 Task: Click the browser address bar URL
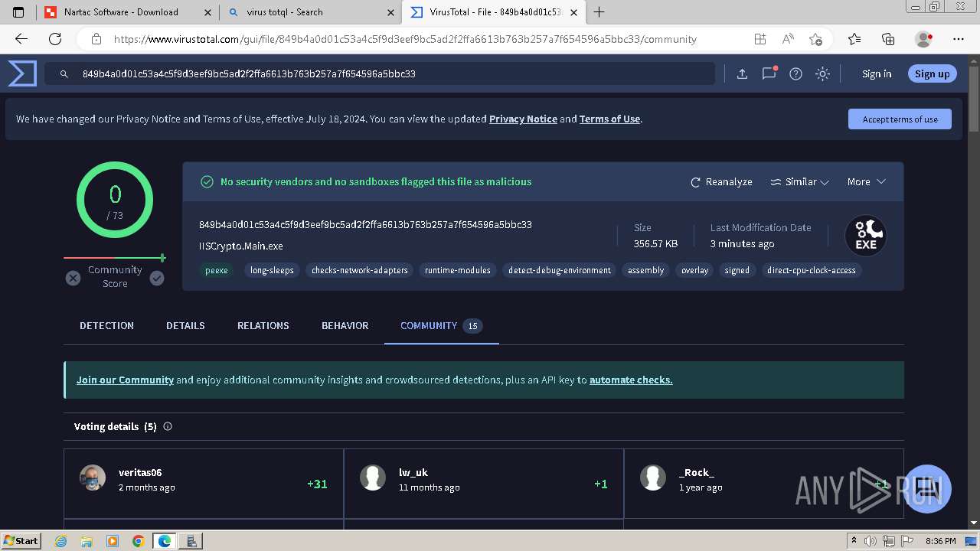tap(405, 39)
